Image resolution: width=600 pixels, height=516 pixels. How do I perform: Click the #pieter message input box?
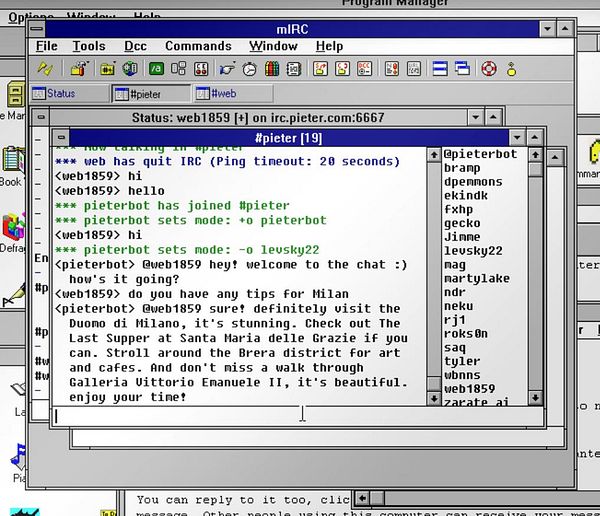[x=297, y=416]
